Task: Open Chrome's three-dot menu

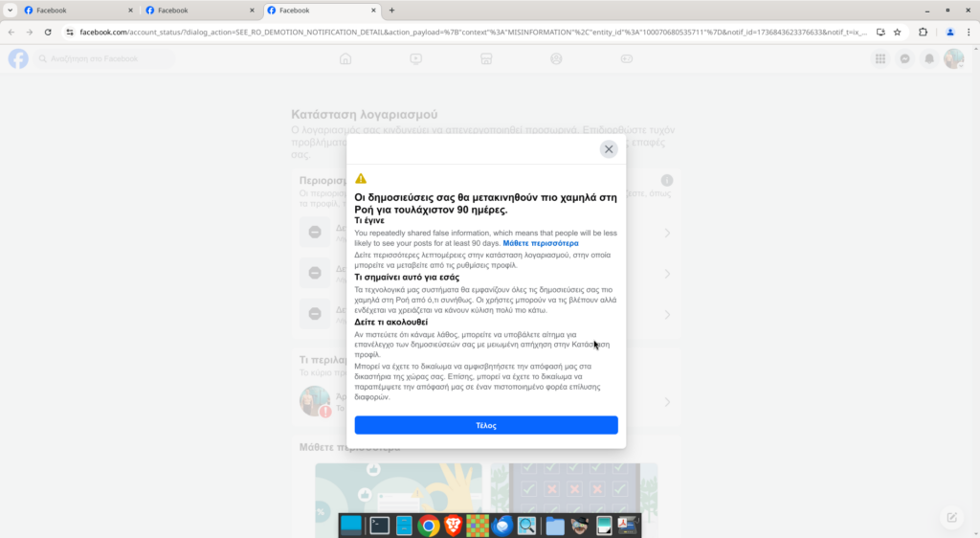Action: (x=969, y=32)
